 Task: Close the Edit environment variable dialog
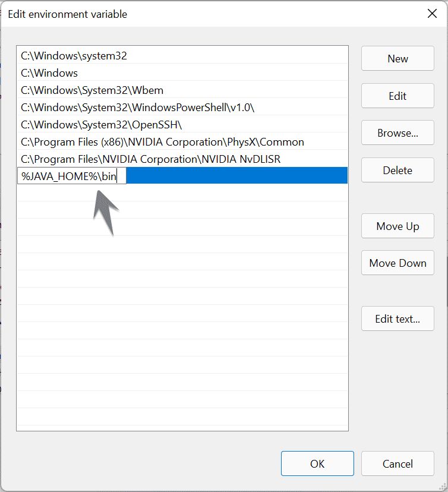tap(432, 14)
